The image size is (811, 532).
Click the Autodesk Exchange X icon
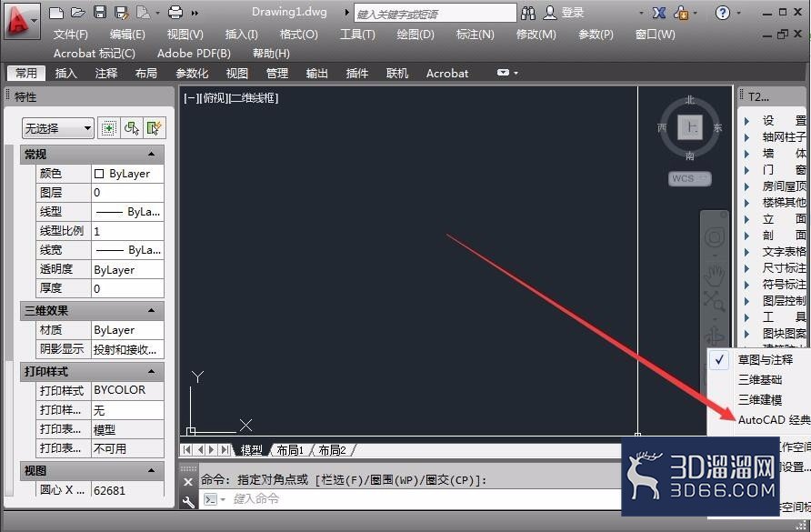click(x=659, y=13)
